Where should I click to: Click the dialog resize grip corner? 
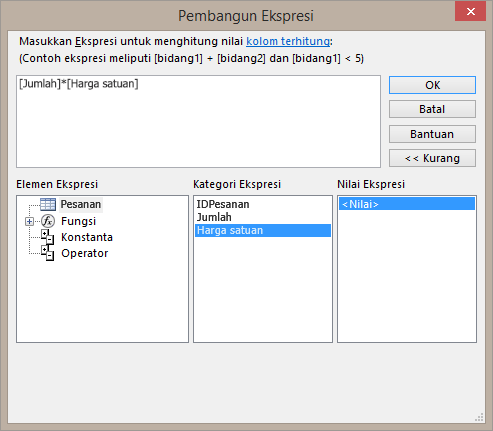point(479,417)
